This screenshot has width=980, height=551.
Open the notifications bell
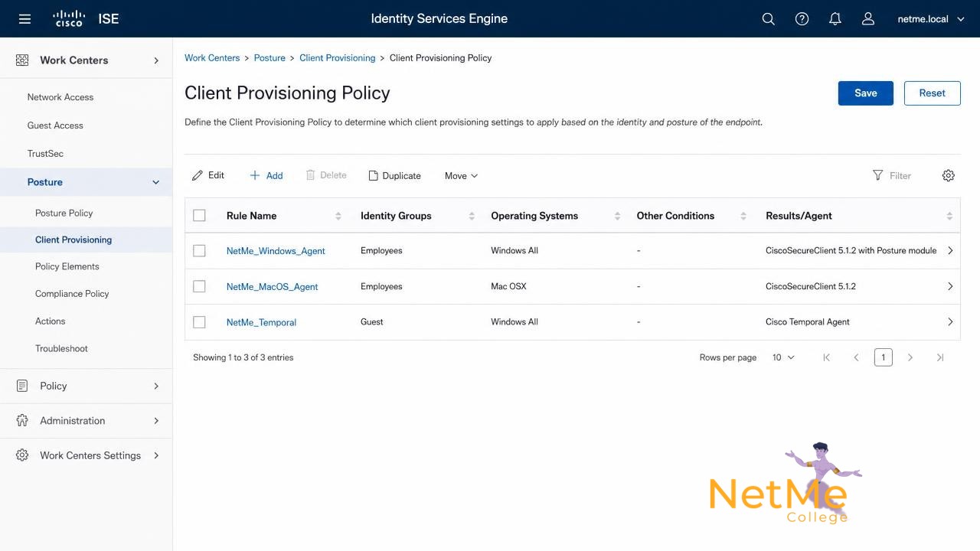(835, 19)
